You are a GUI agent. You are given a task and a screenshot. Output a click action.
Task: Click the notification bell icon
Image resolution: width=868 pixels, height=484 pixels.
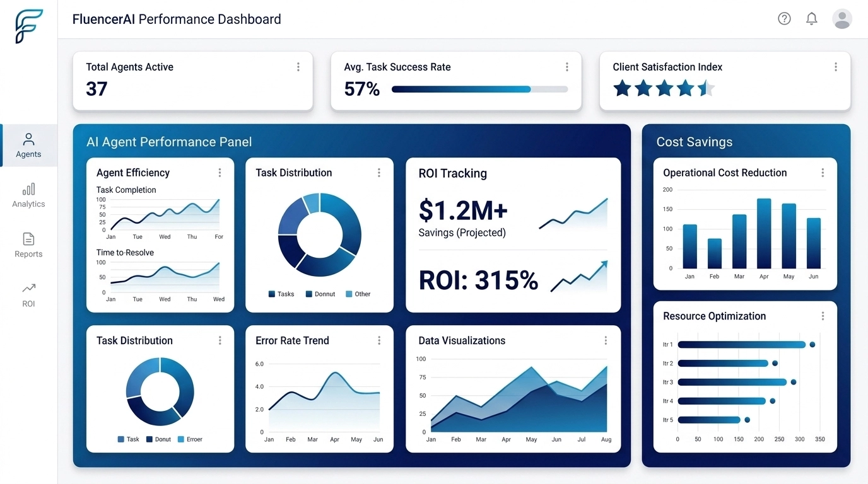812,18
